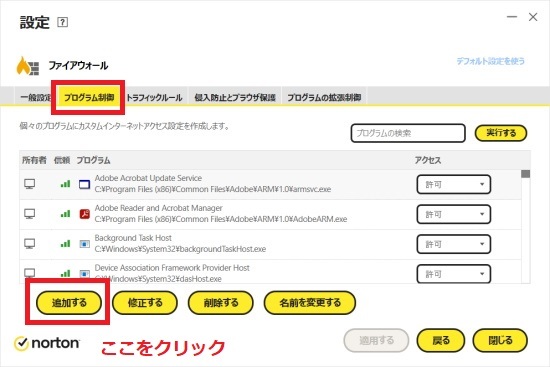Select the Adobe Reader and Acrobat Manager row text
This screenshot has height=367, width=550.
pyautogui.click(x=159, y=208)
